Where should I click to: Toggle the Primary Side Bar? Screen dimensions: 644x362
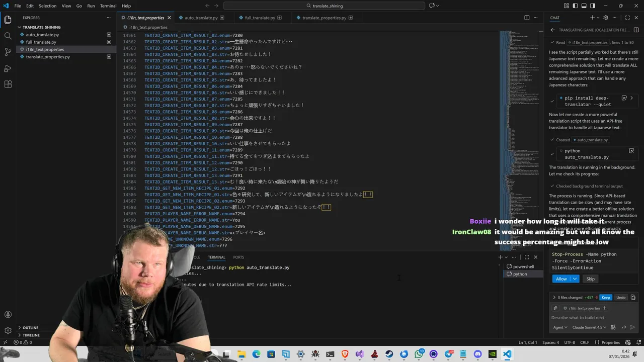click(x=575, y=6)
